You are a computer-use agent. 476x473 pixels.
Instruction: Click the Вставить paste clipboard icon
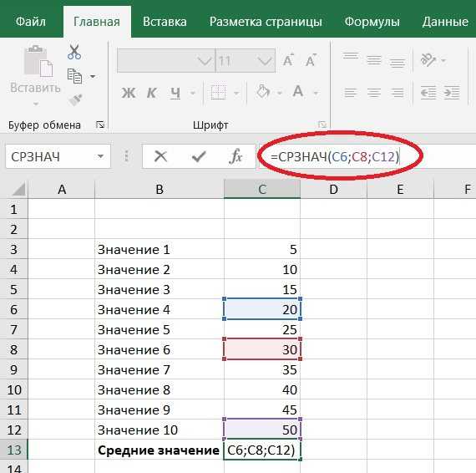[x=38, y=61]
